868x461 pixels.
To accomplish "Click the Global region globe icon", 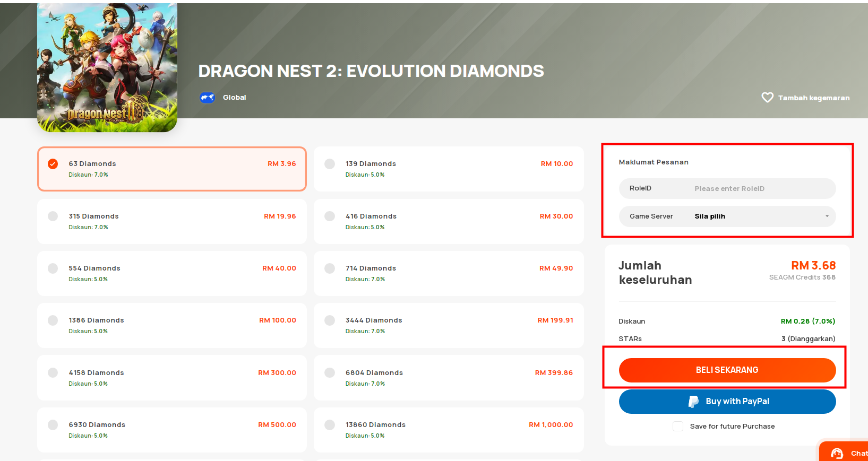I will click(207, 98).
